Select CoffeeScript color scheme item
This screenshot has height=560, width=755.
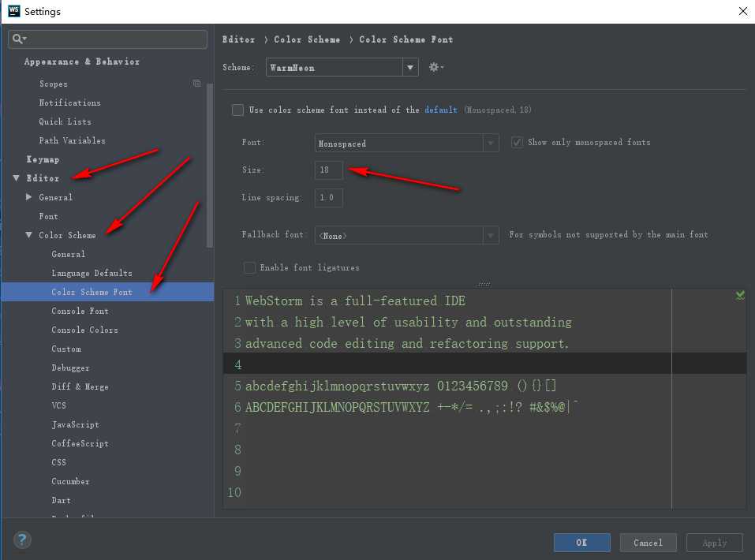pos(80,443)
